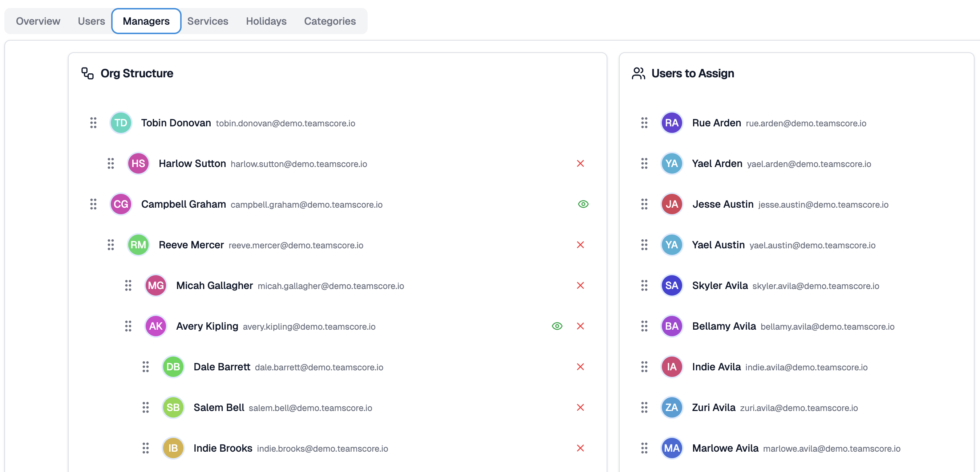Remove Dale Barrett from org structure
Viewport: 980px width, 472px height.
point(580,367)
